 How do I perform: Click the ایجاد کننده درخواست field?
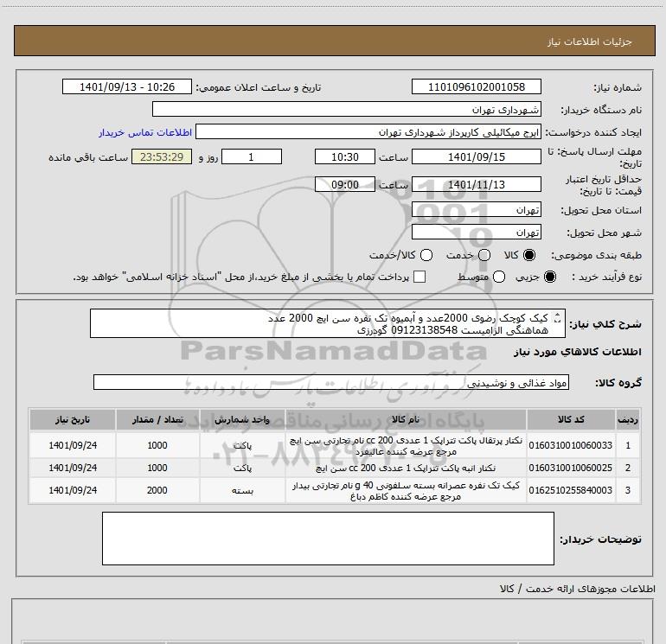pyautogui.click(x=368, y=131)
